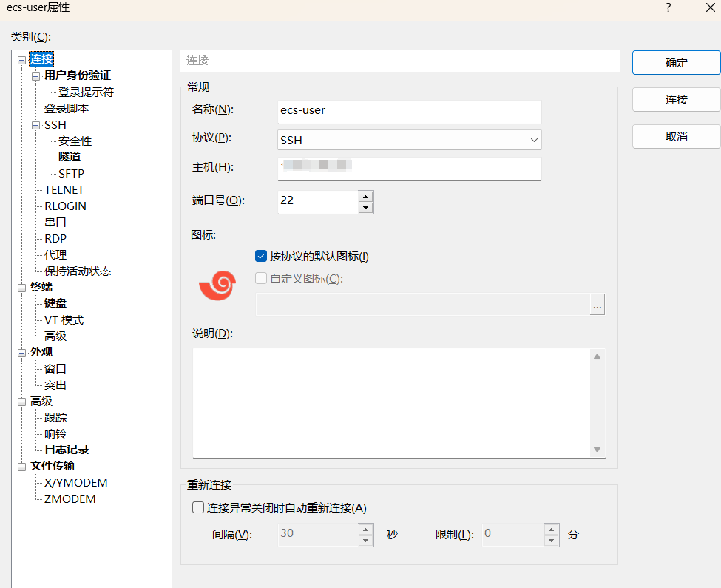Screen dimensions: 721x588
Task: Collapse the 连接 tree node
Action: 21,60
